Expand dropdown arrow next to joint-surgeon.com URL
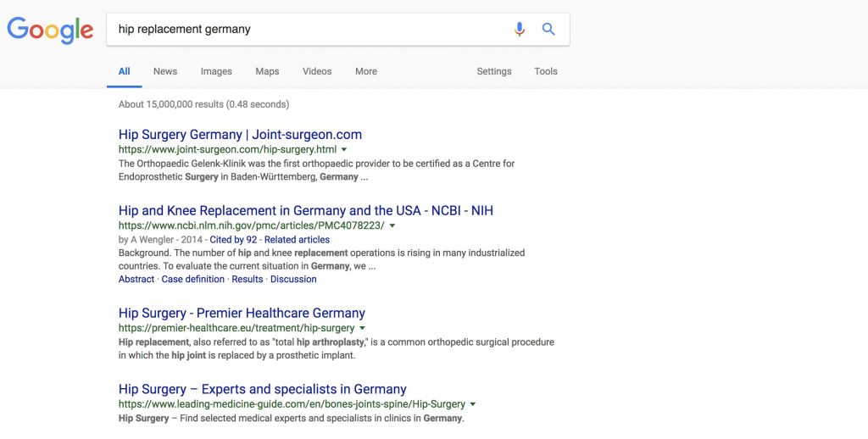The image size is (868, 439). point(344,149)
